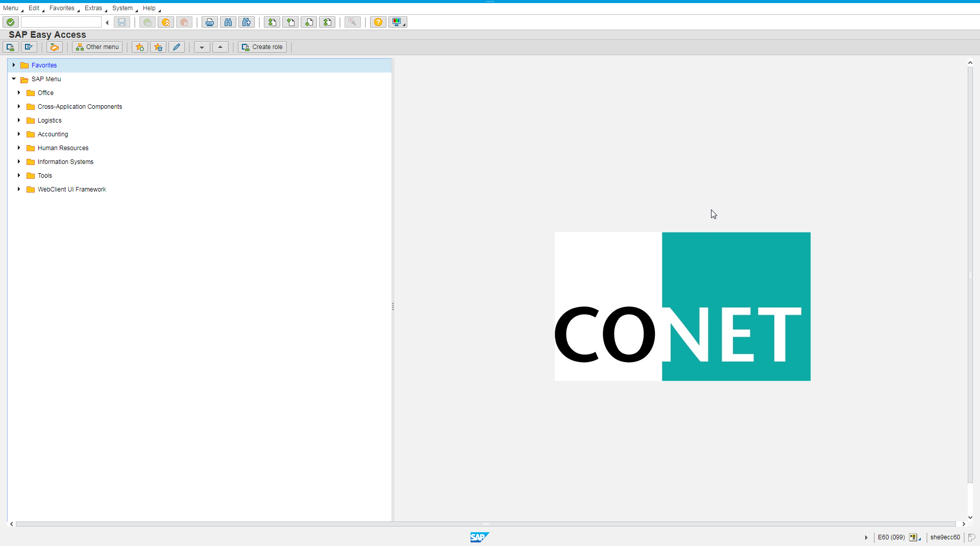The height and width of the screenshot is (546, 980).
Task: Click the User menu icon
Action: (11, 47)
